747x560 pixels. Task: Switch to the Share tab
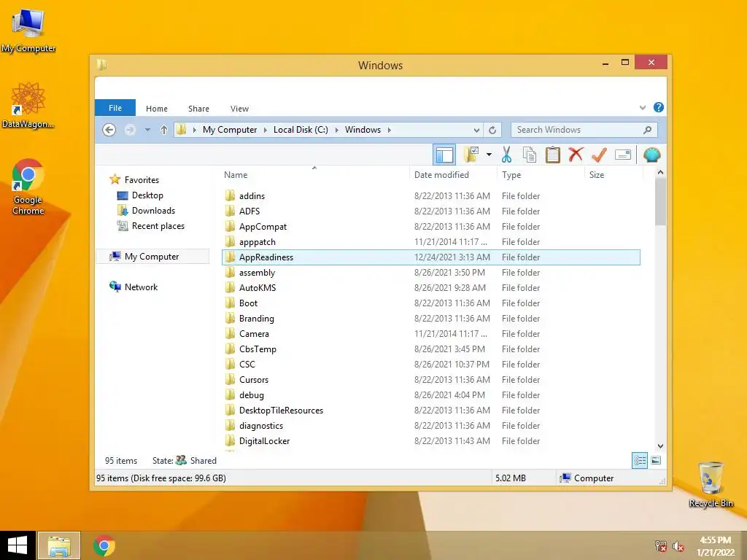click(198, 109)
